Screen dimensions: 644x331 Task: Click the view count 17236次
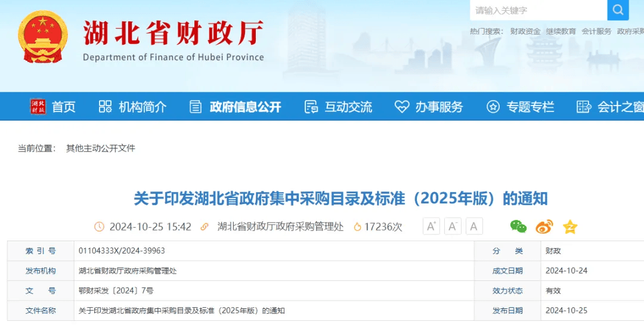(x=383, y=227)
